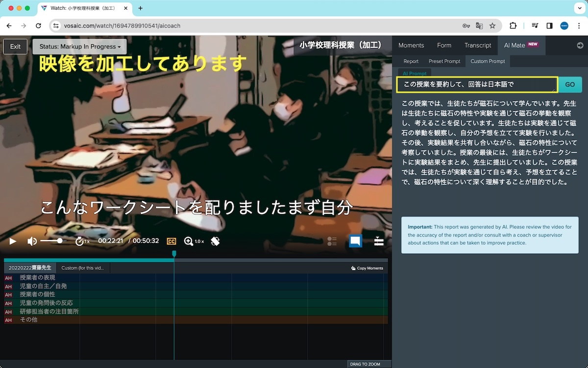Toggle the panel collapse arrow top right

coord(580,45)
